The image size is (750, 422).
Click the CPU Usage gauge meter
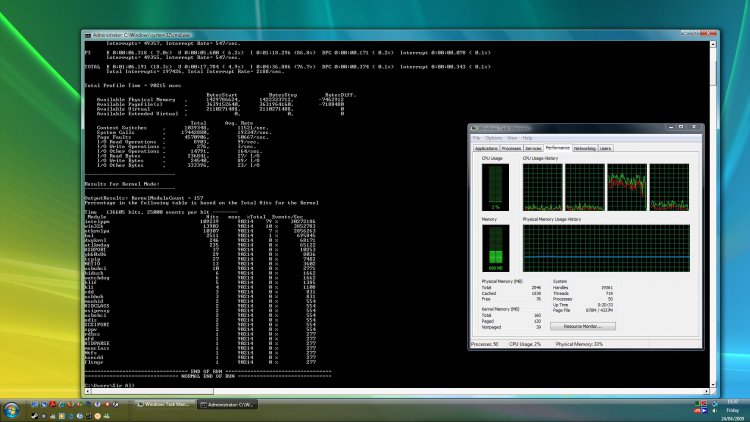[x=495, y=187]
